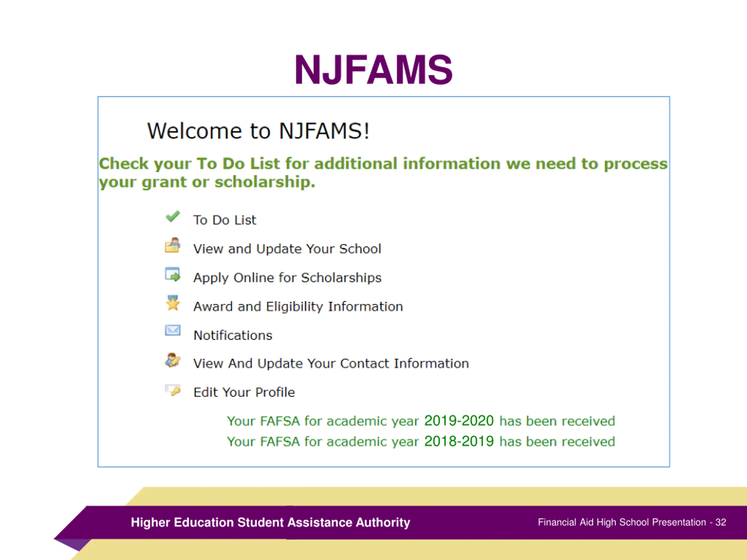Open the To Do List link
747x560 pixels.
point(225,220)
